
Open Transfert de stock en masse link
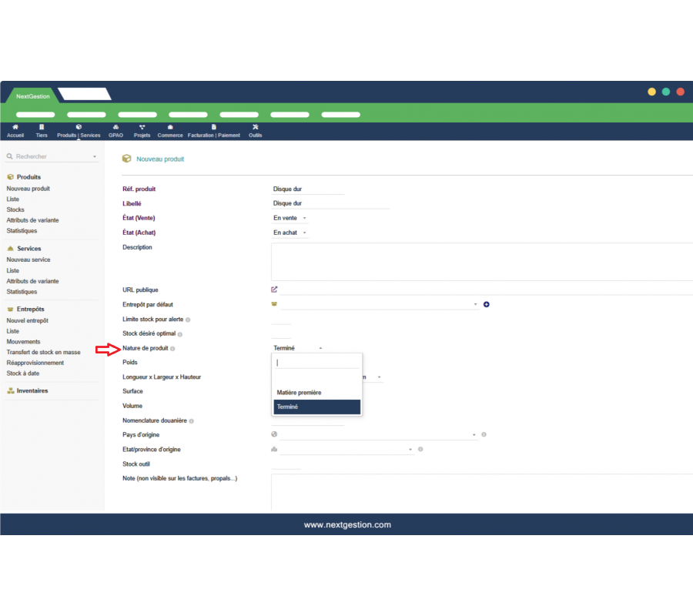pos(43,352)
